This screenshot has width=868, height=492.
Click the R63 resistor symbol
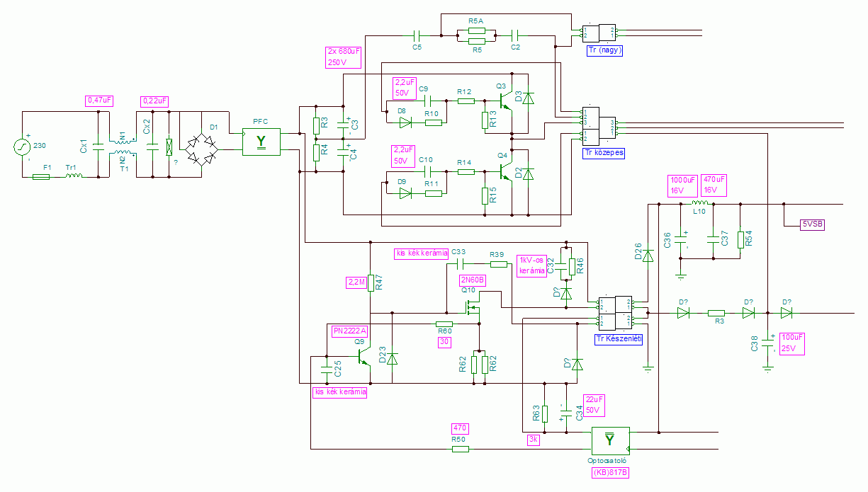tap(545, 413)
